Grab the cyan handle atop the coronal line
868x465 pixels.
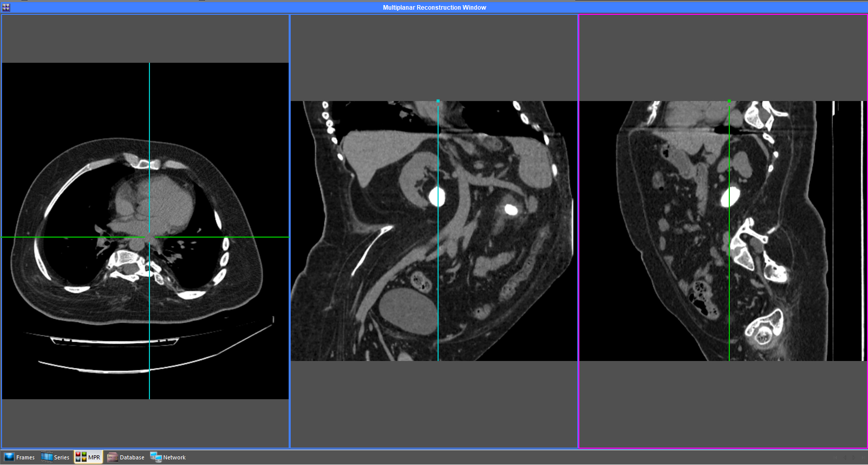[438, 101]
